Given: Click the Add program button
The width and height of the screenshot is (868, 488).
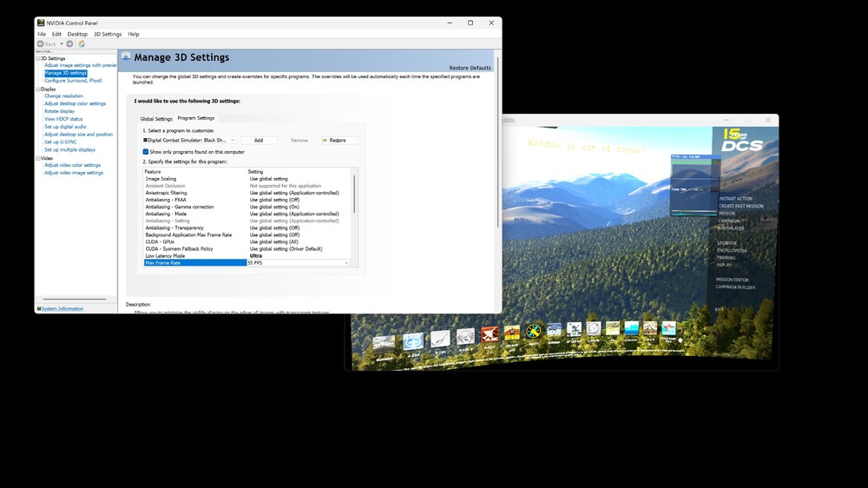Looking at the screenshot, I should point(259,140).
